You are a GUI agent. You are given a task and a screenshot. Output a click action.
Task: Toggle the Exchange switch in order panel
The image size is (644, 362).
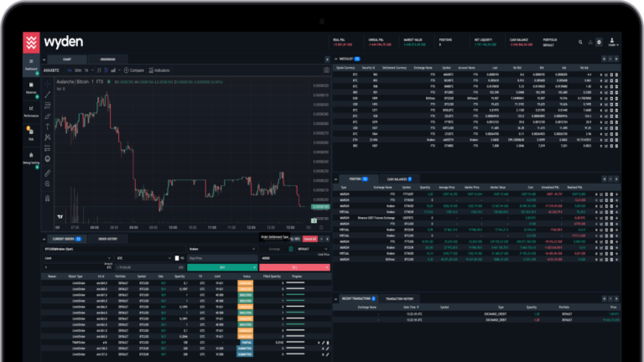(292, 249)
